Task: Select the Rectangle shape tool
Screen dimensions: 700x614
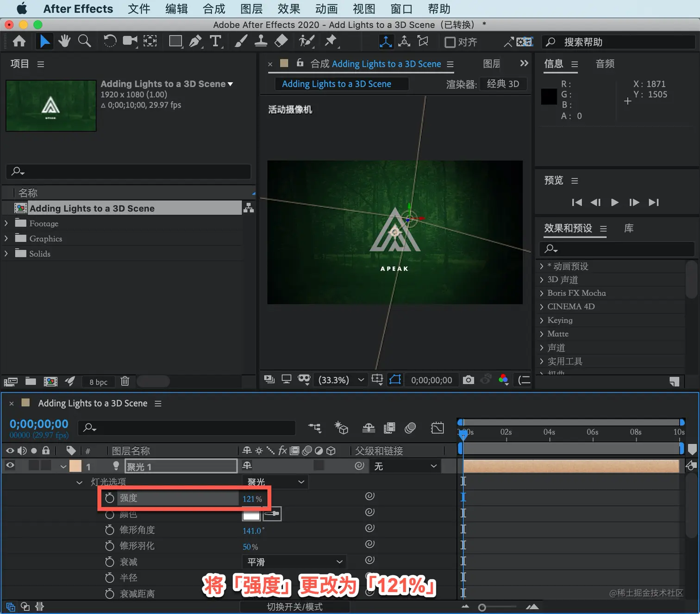Action: click(175, 42)
